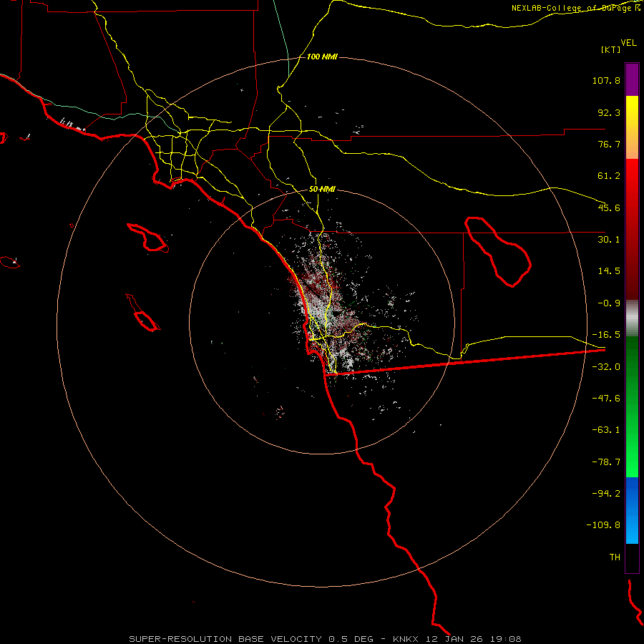
Task: Select the -47.6 legend value
Action: tap(606, 399)
